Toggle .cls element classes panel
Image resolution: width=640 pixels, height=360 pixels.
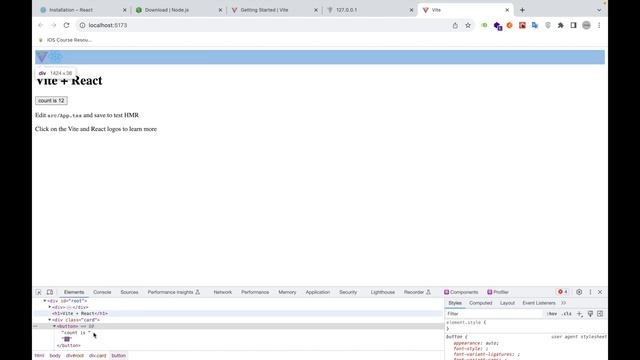(x=567, y=314)
